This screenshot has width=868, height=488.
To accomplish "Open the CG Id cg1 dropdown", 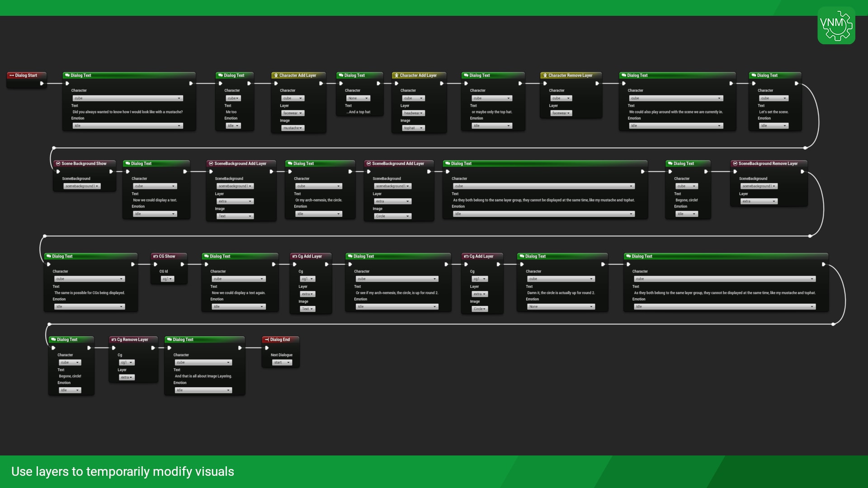I will (167, 279).
